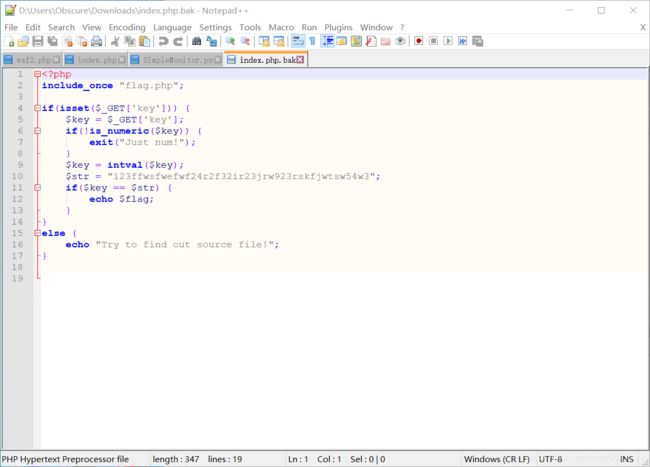
Task: Save the current recorded macro icon
Action: tap(478, 41)
